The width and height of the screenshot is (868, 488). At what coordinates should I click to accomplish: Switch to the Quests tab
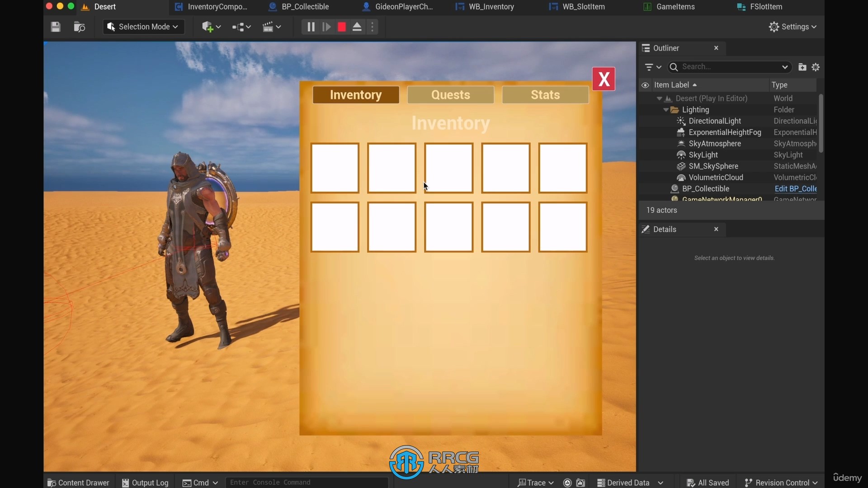click(451, 94)
